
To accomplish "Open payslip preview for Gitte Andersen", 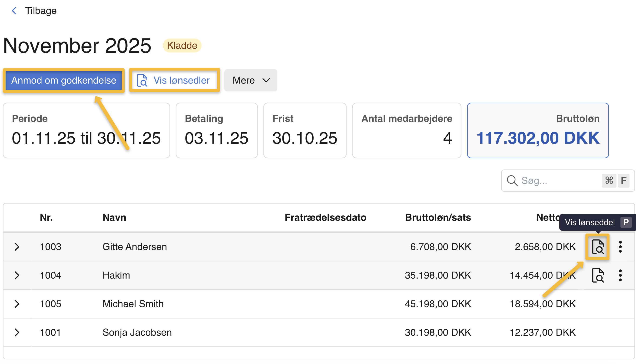I will (x=597, y=247).
